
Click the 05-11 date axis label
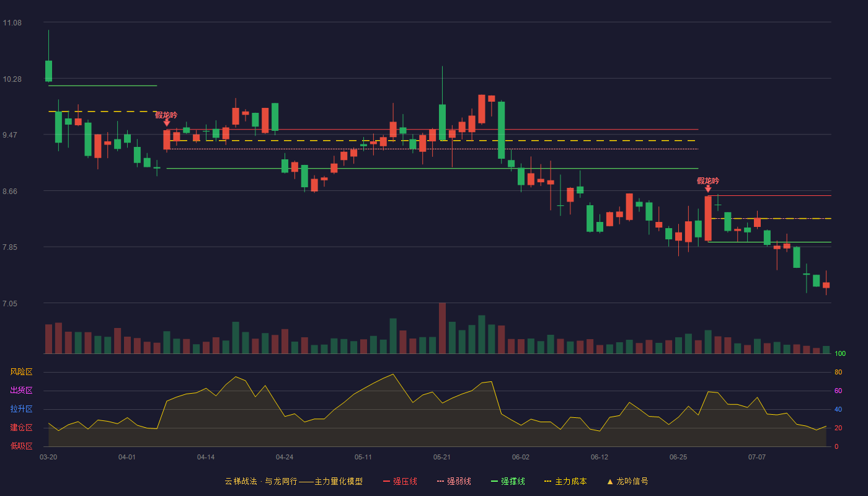point(363,457)
